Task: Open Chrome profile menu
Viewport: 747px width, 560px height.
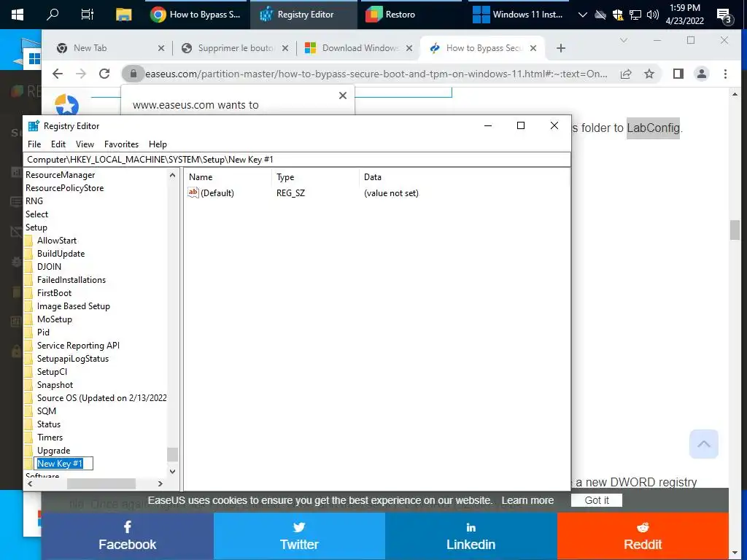Action: (702, 74)
